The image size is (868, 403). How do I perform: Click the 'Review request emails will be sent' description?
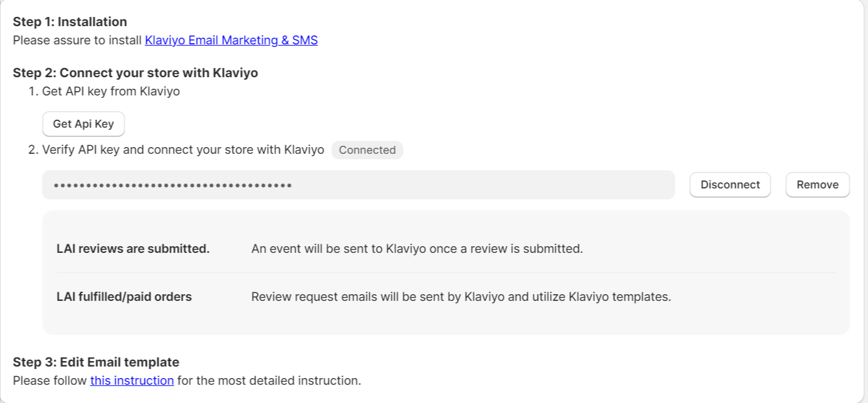pos(461,297)
